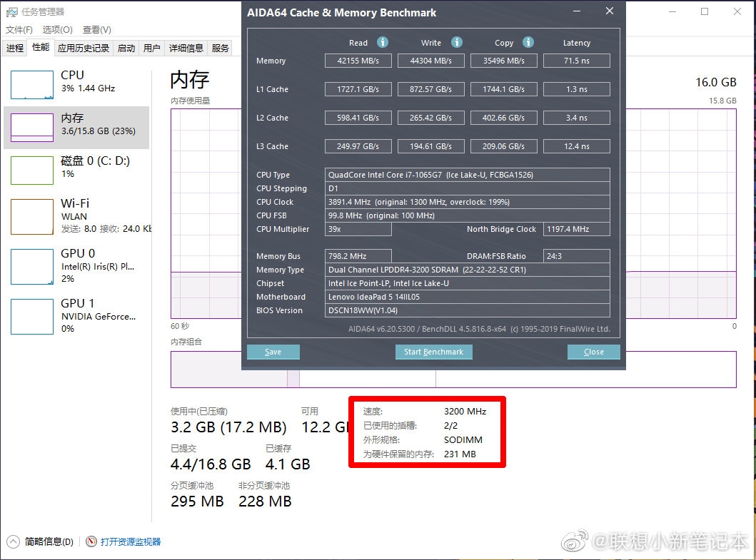Open the 选项(O) menu
756x560 pixels.
coord(57,30)
